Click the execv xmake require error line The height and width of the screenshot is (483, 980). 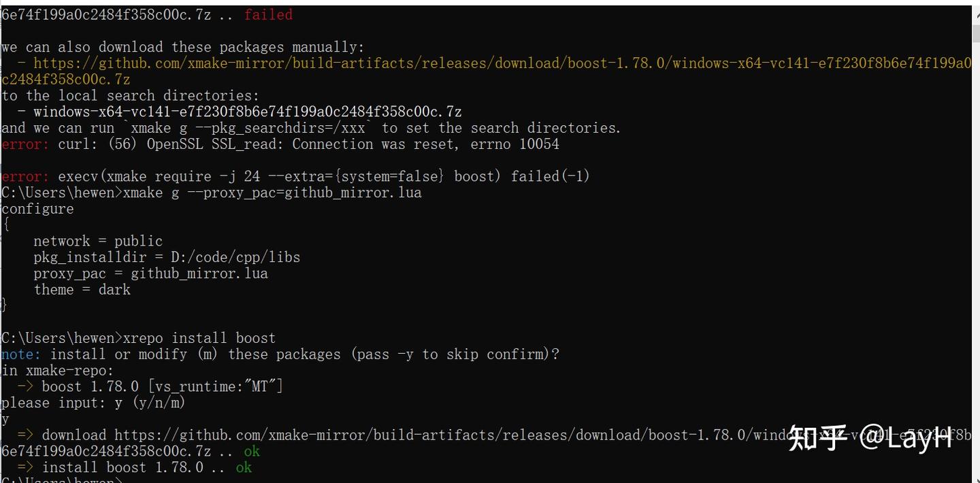323,177
